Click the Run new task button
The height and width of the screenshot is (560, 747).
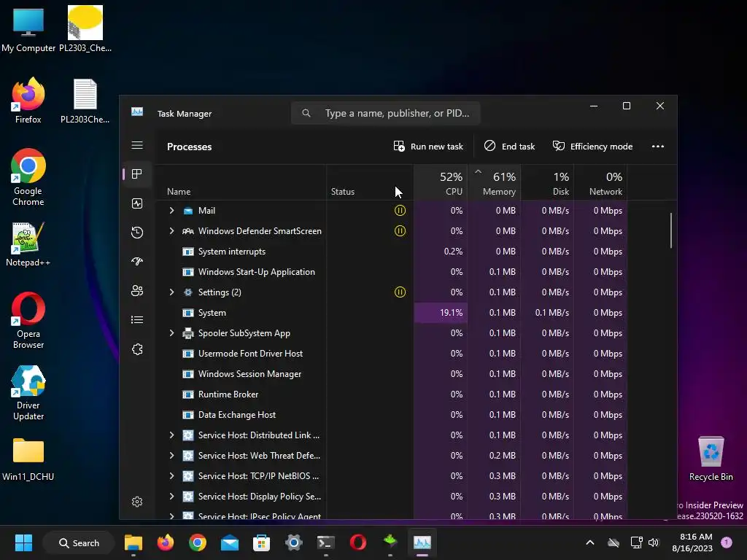[x=428, y=146]
